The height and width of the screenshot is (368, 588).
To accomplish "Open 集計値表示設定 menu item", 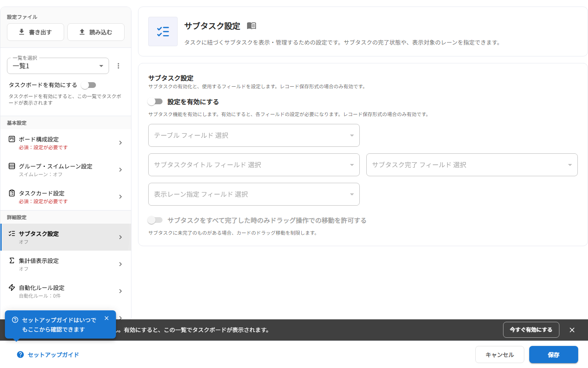I will pyautogui.click(x=66, y=264).
